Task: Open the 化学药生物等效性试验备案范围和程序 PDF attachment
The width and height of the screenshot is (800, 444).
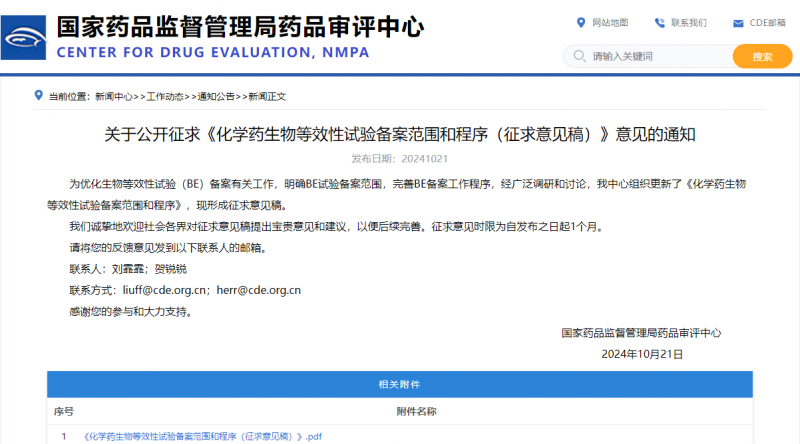Action: (203, 436)
